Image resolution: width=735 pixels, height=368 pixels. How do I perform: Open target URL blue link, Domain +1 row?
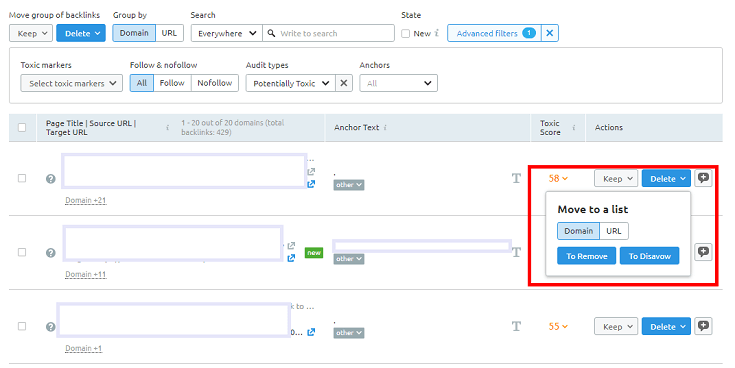pyautogui.click(x=311, y=332)
